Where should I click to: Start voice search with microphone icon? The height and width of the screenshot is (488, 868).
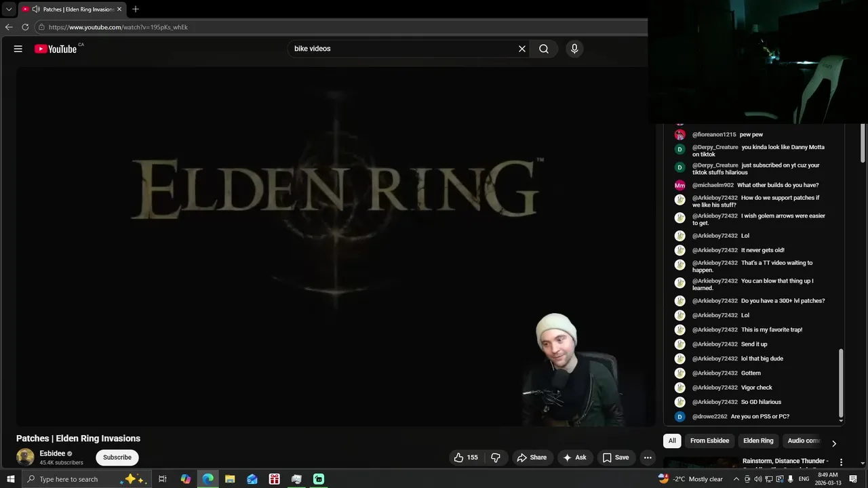[574, 49]
